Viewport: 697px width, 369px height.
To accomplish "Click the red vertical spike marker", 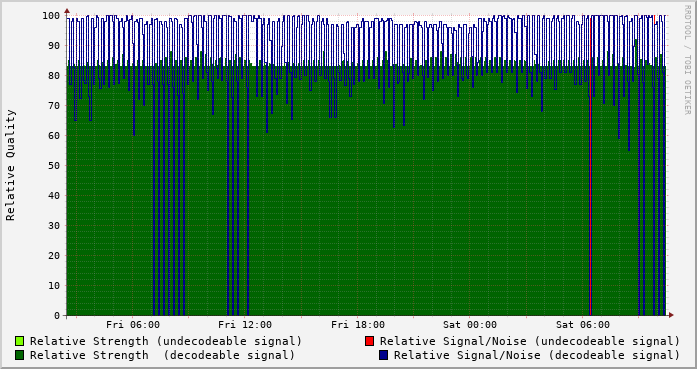I will [x=590, y=167].
